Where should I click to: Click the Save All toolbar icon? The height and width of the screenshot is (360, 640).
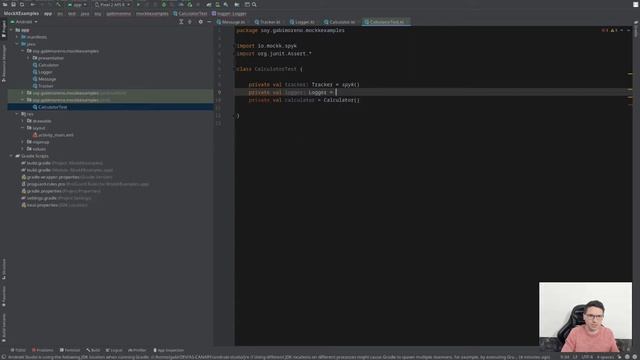(13, 4)
